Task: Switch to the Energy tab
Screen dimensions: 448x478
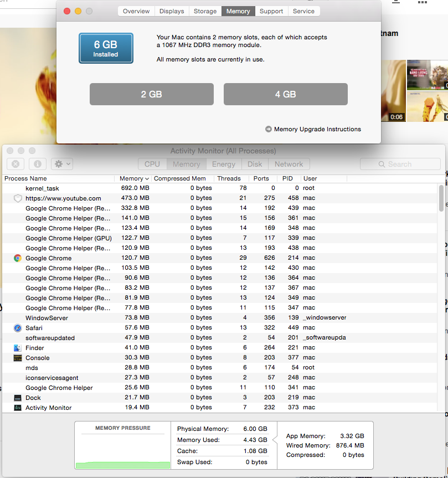Action: 224,164
